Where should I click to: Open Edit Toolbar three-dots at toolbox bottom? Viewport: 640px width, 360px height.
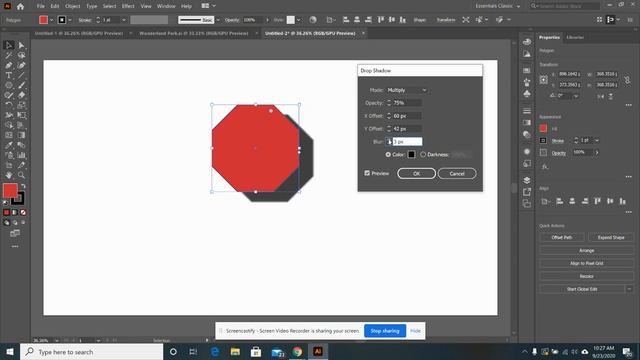tap(15, 247)
